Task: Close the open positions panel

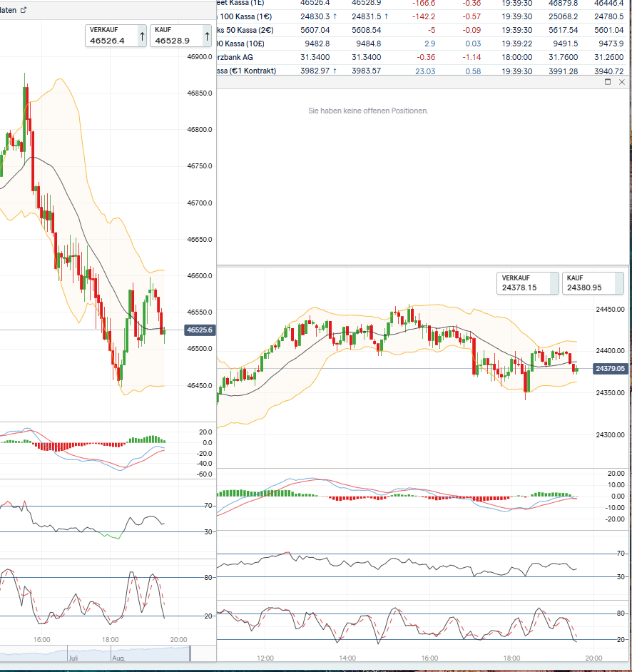Action: (x=622, y=82)
